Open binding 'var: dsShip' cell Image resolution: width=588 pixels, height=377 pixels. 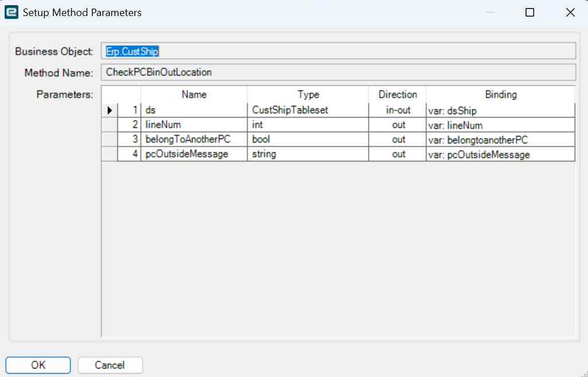[x=501, y=110]
